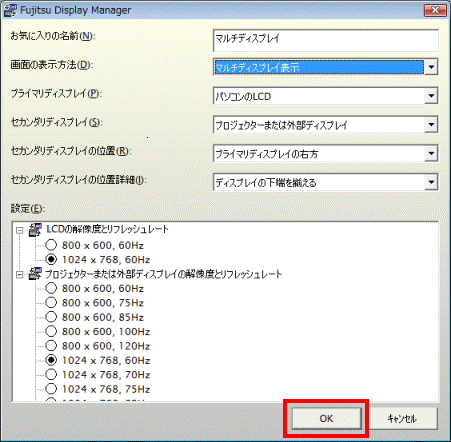Choose external display 1024 x 768, 75Hz
Image resolution: width=451 pixels, height=442 pixels.
(x=51, y=389)
